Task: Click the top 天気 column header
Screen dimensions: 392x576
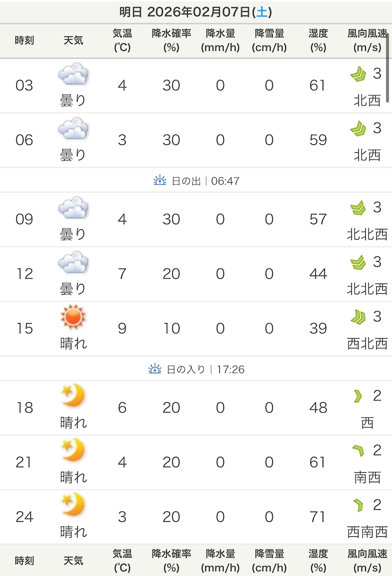Action: [73, 40]
